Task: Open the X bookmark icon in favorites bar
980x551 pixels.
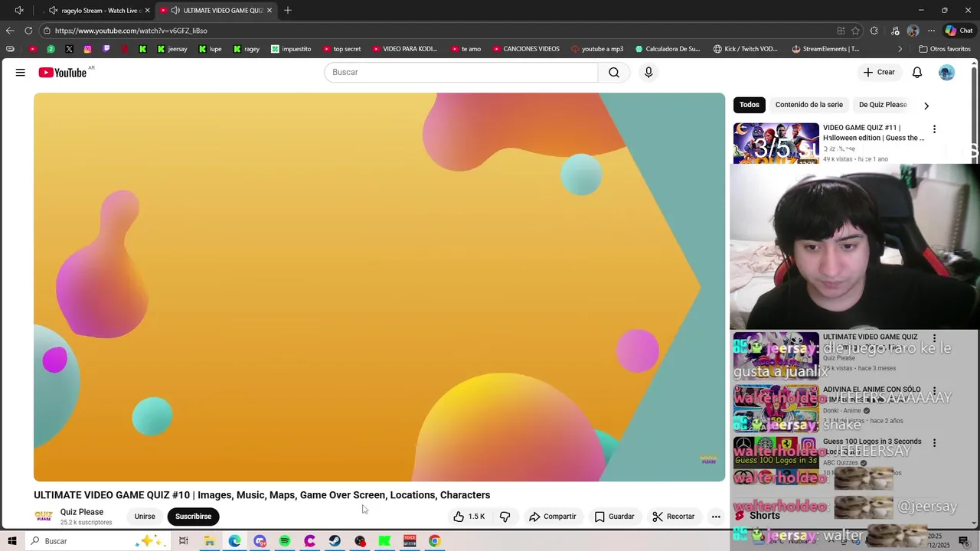Action: (x=69, y=49)
